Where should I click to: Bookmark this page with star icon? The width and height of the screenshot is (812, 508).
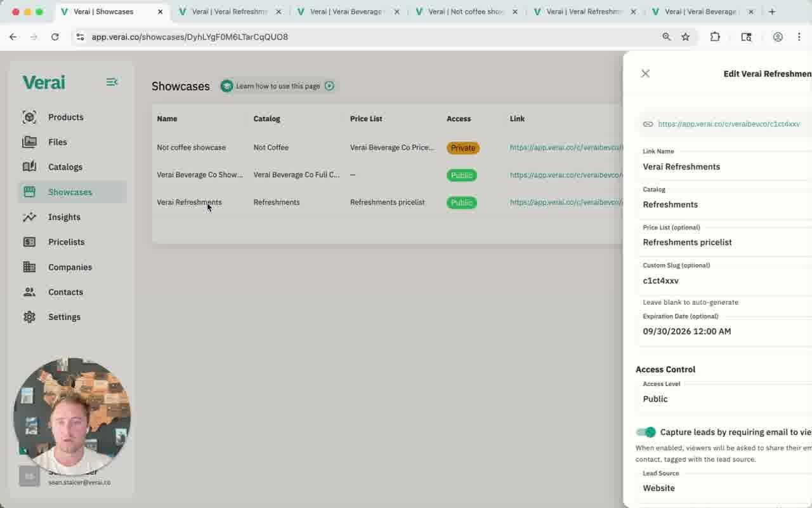click(685, 37)
